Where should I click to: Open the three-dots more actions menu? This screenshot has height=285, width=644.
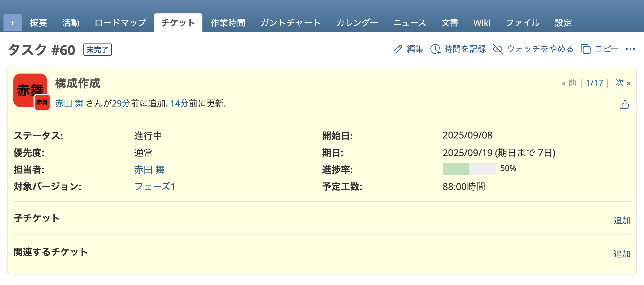tap(630, 49)
